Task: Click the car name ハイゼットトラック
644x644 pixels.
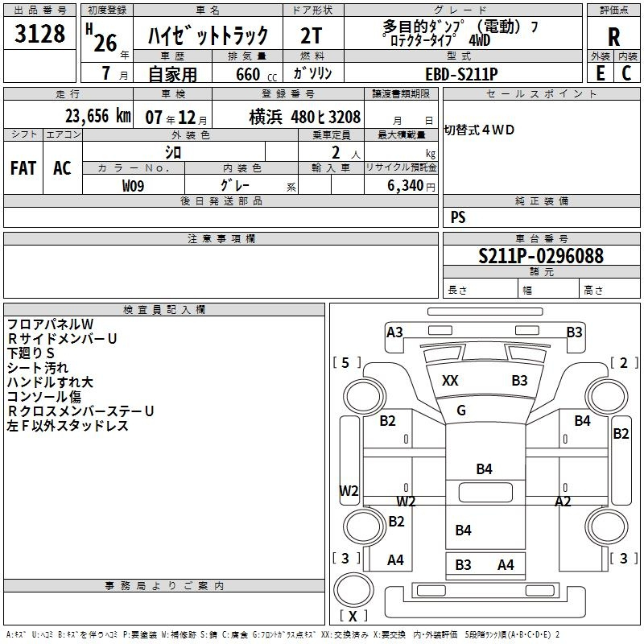Action: click(x=208, y=35)
